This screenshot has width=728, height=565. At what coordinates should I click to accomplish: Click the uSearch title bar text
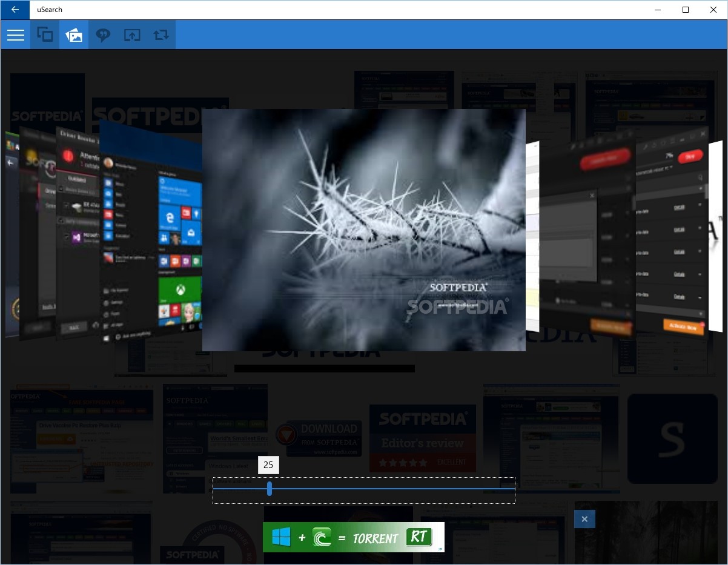(49, 10)
